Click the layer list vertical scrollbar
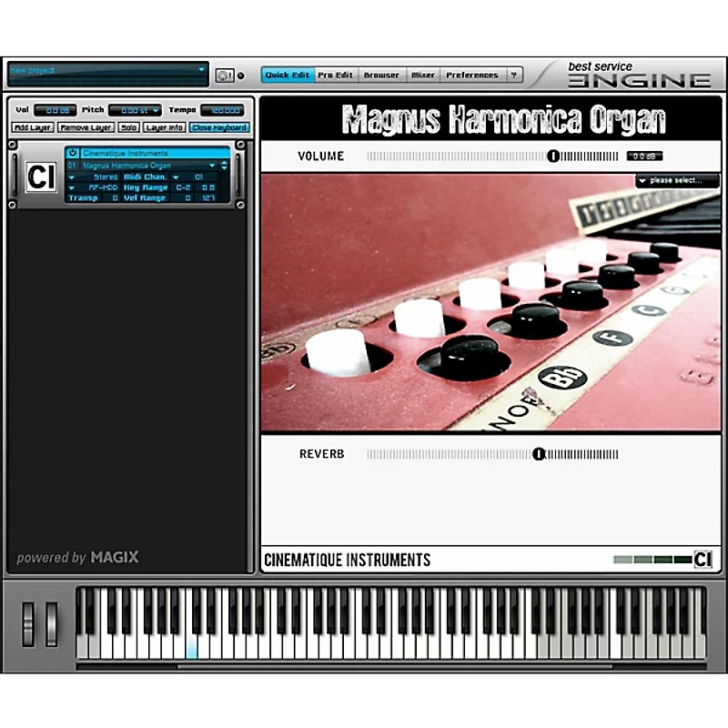The image size is (728, 728). point(250,357)
